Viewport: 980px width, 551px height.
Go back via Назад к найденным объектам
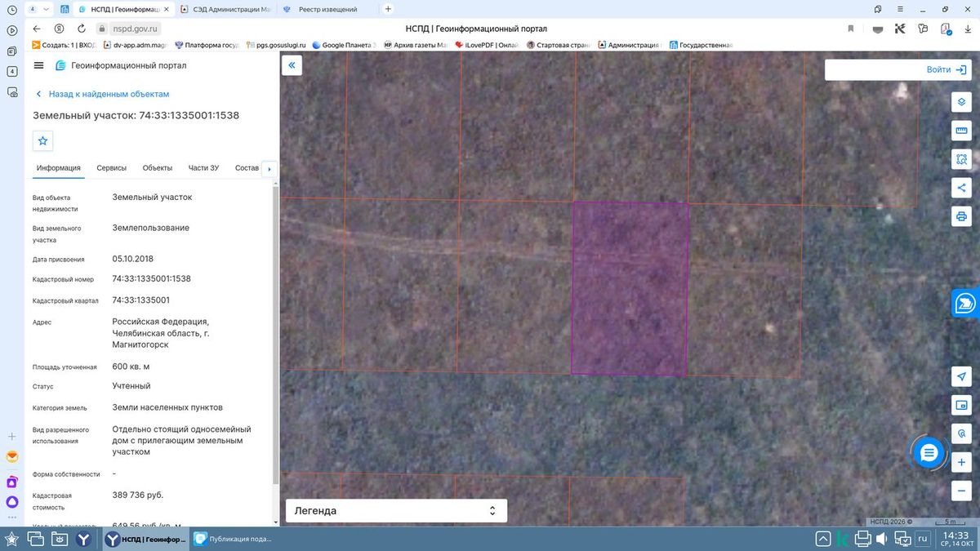pyautogui.click(x=101, y=95)
